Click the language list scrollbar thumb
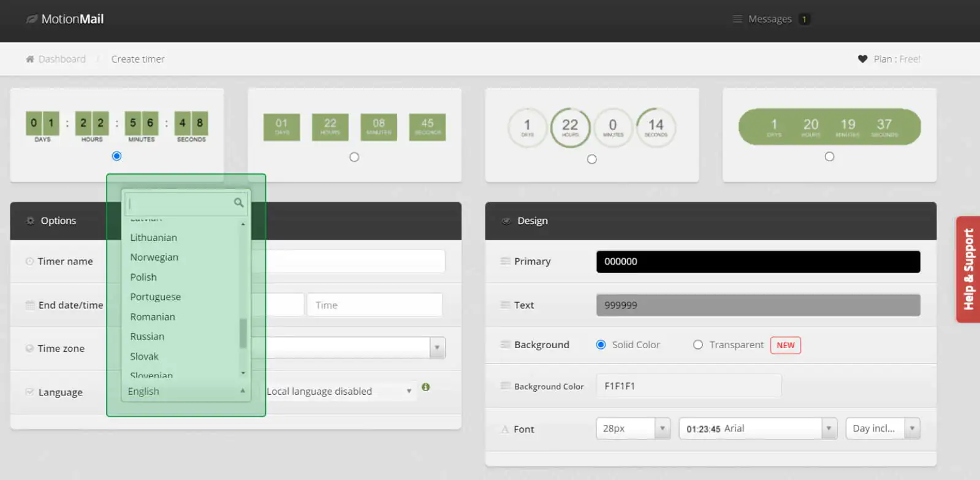The width and height of the screenshot is (980, 480). [x=243, y=333]
